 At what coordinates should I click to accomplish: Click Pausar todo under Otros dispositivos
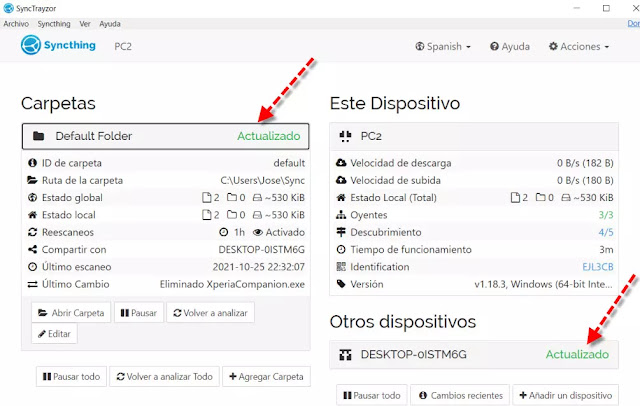click(x=372, y=395)
